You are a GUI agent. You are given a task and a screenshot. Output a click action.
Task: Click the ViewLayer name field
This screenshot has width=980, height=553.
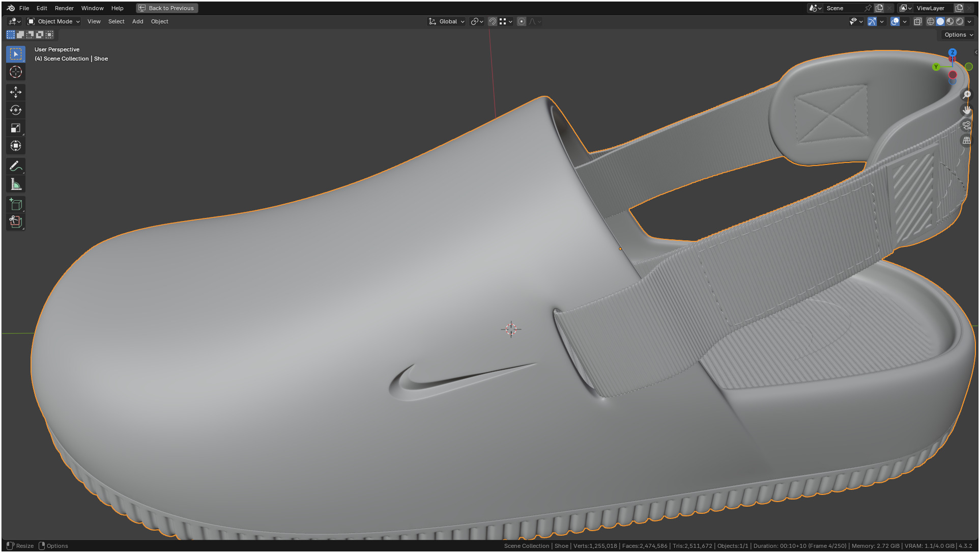934,8
